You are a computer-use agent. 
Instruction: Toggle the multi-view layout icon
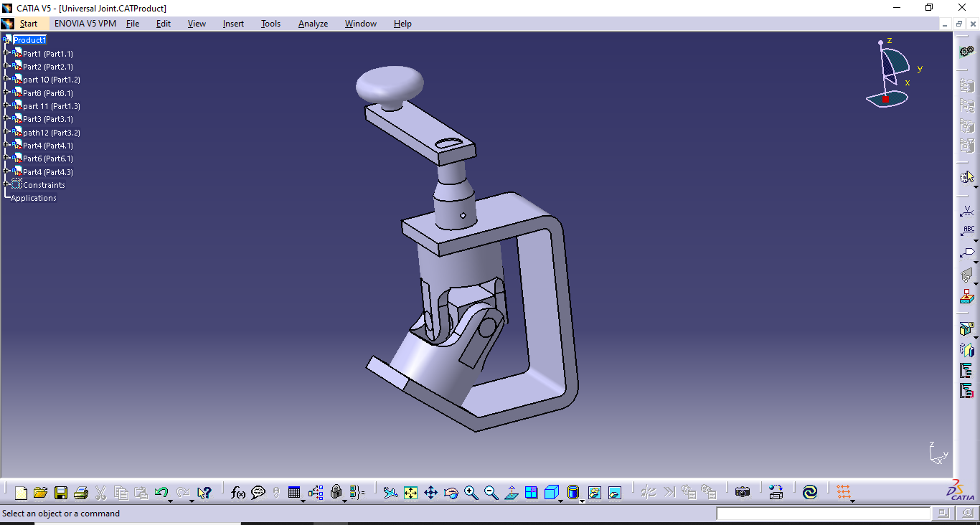532,493
